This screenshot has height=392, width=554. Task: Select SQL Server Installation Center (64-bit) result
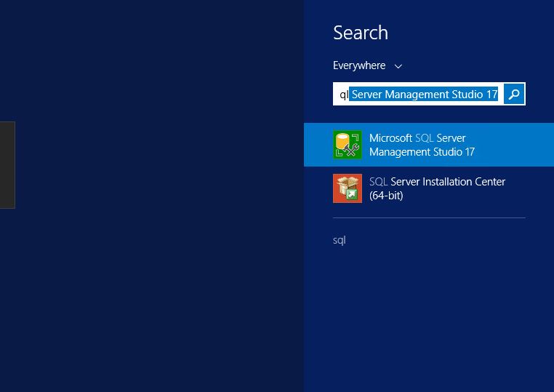tap(429, 188)
